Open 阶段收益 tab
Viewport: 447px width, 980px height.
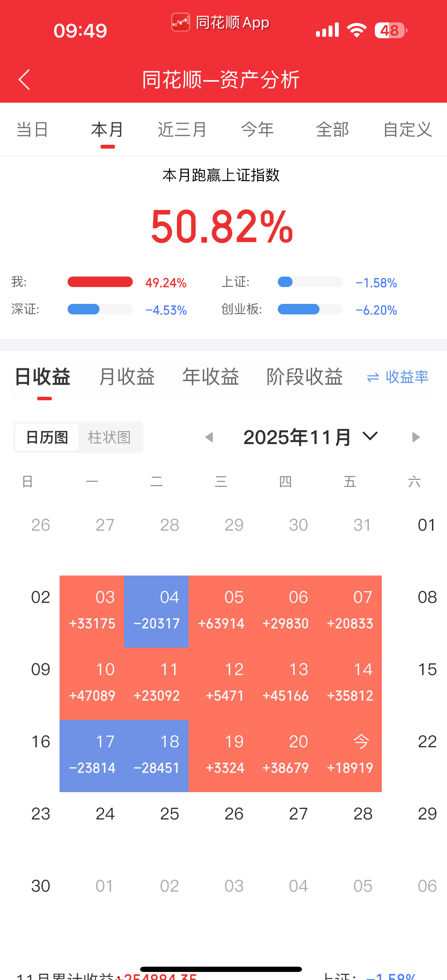tap(304, 377)
